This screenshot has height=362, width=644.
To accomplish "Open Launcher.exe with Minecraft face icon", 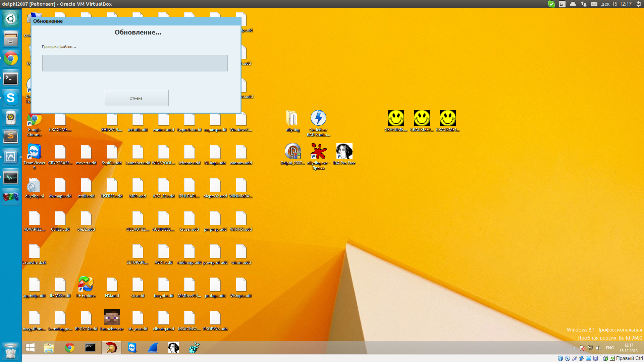I will pyautogui.click(x=112, y=317).
